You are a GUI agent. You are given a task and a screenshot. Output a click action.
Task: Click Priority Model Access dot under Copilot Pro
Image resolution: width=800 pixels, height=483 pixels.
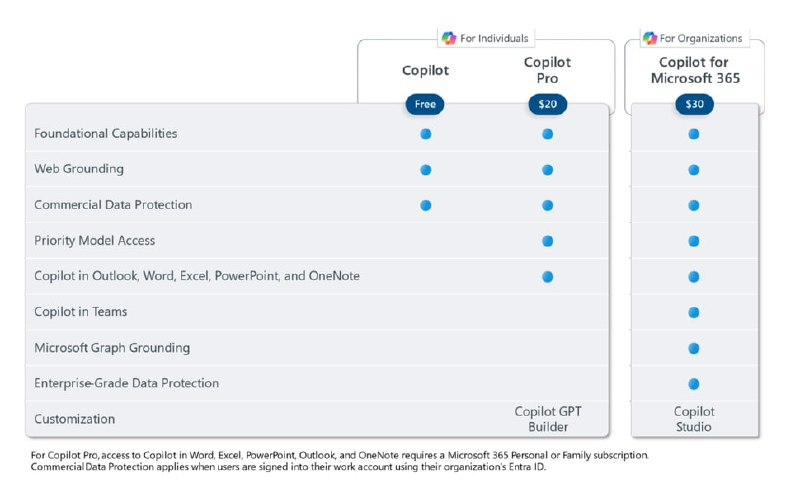point(547,241)
